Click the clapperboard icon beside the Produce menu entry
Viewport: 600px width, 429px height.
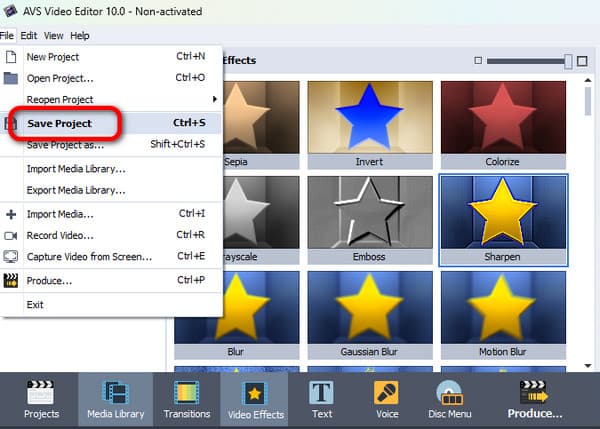[11, 281]
